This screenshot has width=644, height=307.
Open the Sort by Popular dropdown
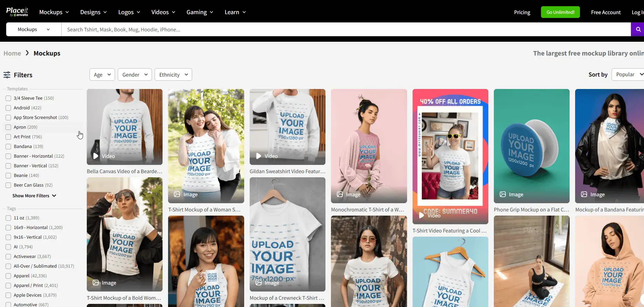click(629, 75)
